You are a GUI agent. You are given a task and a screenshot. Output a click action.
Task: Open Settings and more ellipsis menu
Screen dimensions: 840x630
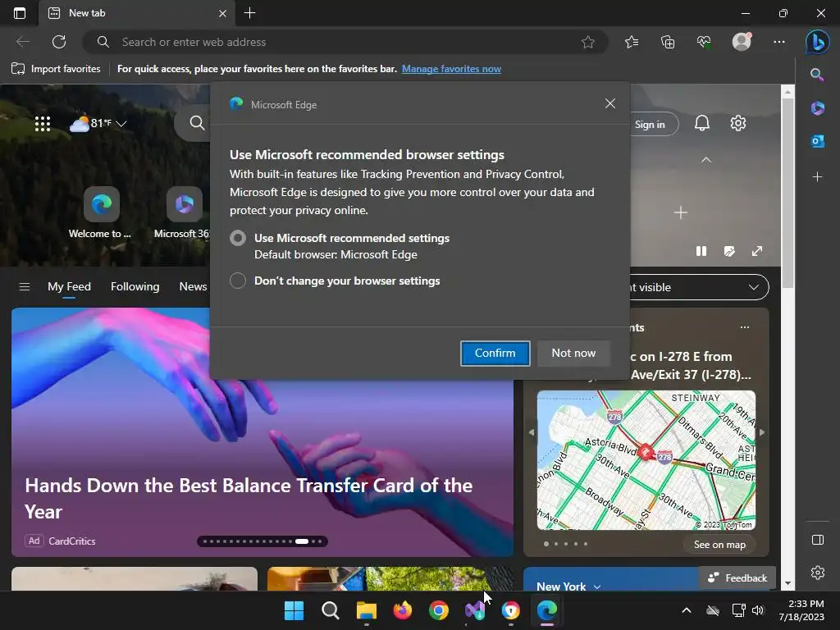click(x=779, y=42)
